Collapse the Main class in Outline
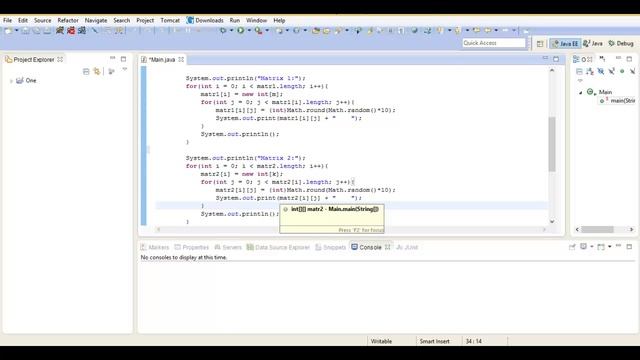 (x=580, y=93)
